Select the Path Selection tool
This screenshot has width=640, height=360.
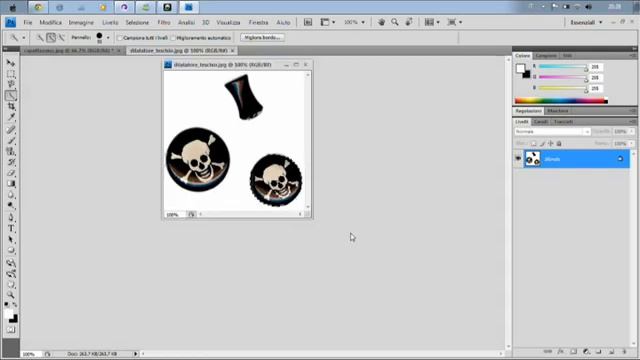[11, 240]
